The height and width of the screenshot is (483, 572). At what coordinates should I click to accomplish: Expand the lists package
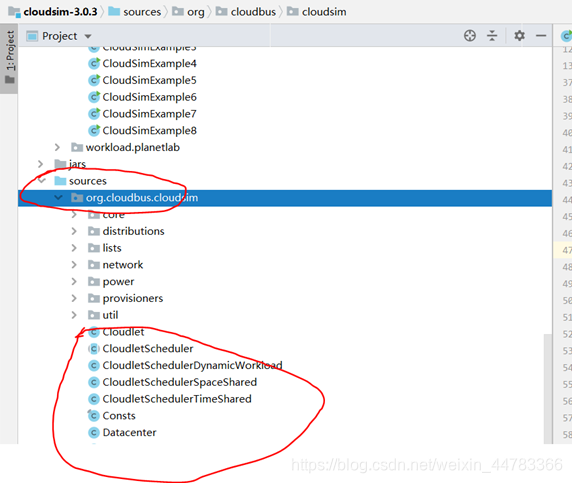click(x=74, y=248)
